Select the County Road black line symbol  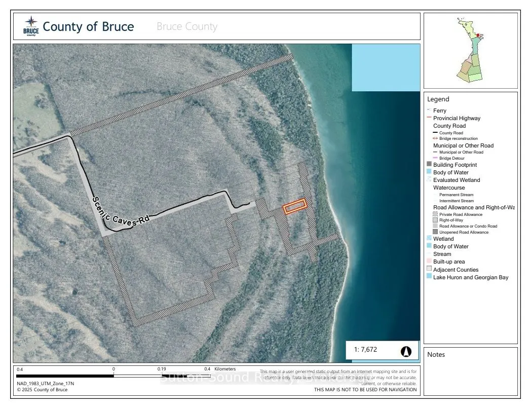435,132
